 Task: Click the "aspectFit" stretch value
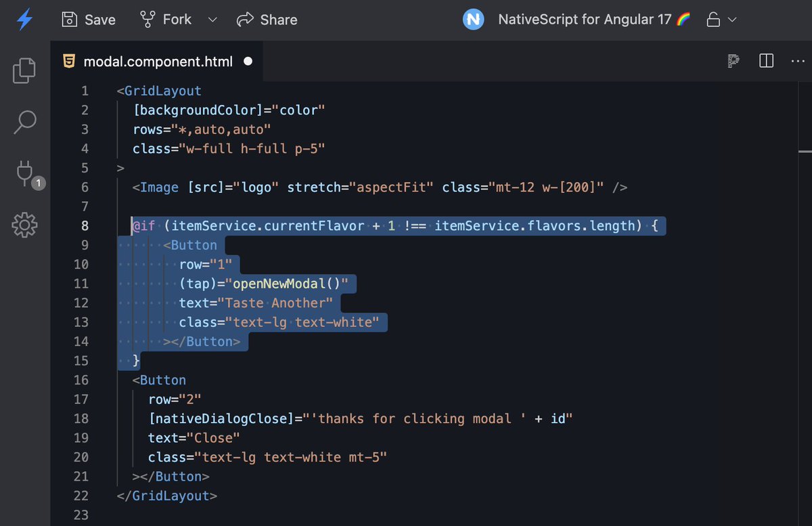click(x=392, y=188)
